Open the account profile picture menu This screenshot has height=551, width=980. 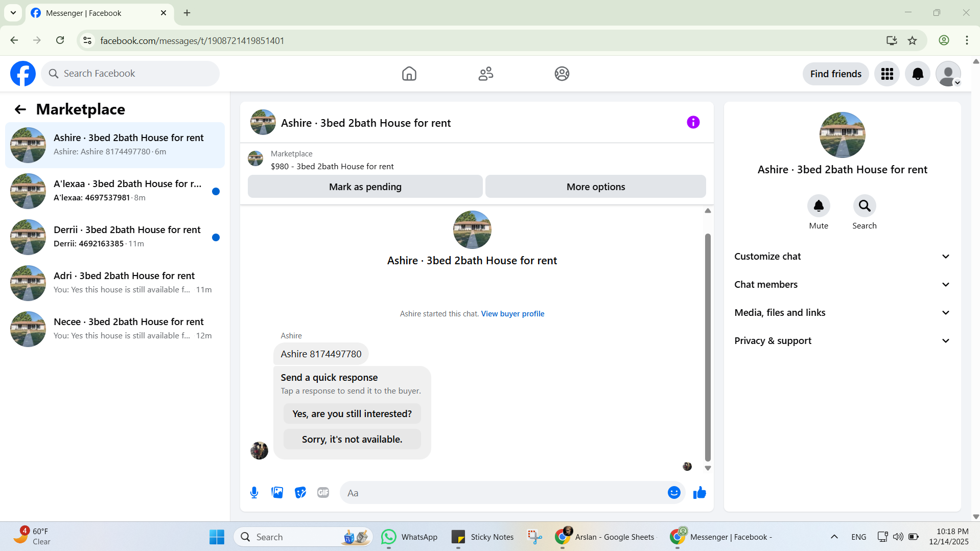point(948,74)
